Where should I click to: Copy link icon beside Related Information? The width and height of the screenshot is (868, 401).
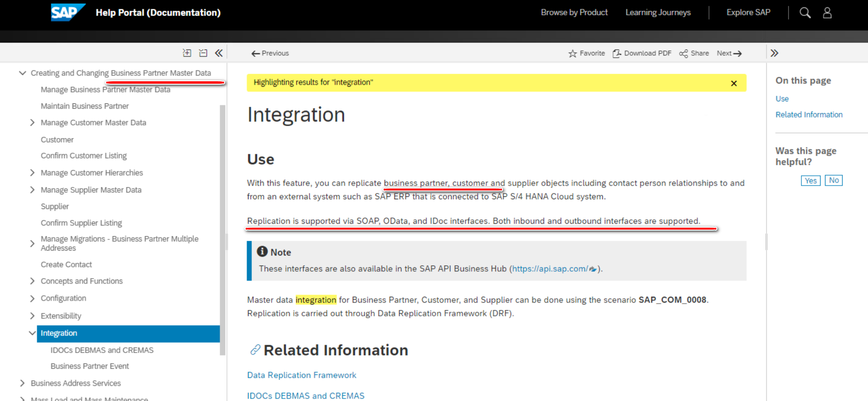tap(255, 350)
